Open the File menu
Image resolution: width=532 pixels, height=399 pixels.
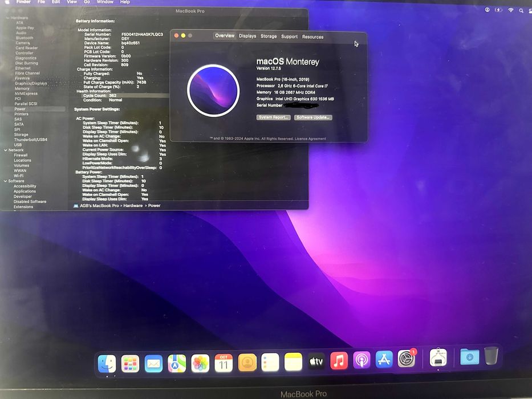click(x=41, y=2)
